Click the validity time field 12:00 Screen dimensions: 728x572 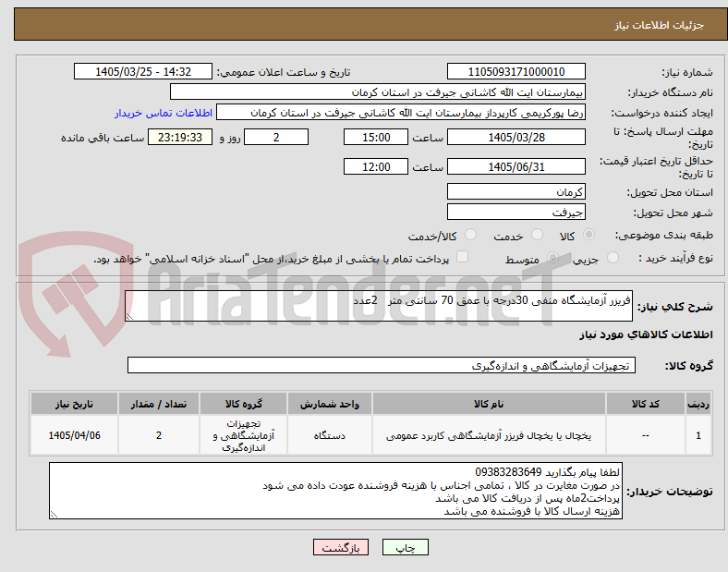click(376, 166)
